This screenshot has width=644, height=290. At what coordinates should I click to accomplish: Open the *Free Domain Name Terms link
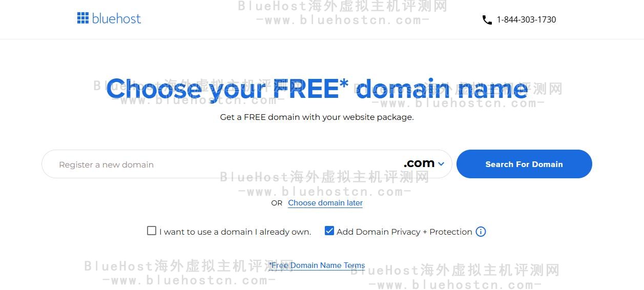pos(317,265)
